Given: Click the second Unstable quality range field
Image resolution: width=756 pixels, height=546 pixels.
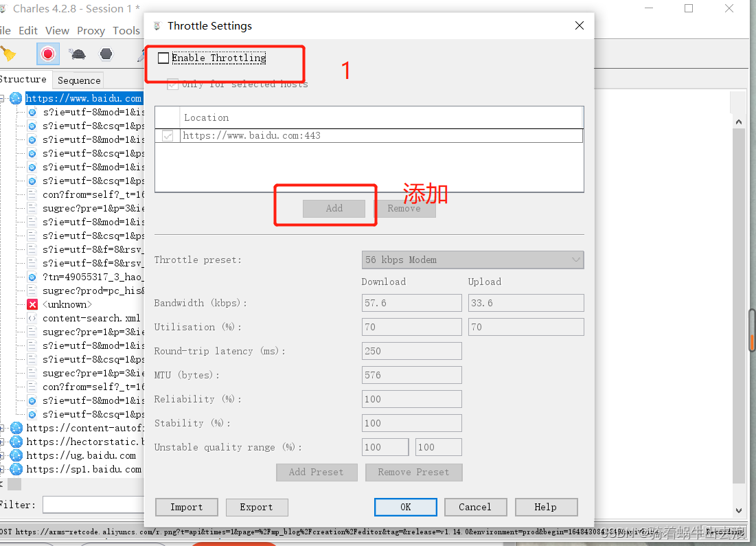Looking at the screenshot, I should (x=438, y=447).
